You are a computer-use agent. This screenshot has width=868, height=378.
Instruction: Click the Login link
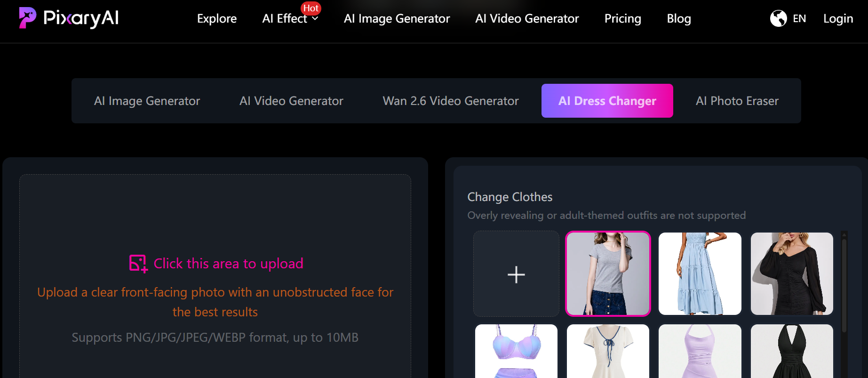[838, 18]
